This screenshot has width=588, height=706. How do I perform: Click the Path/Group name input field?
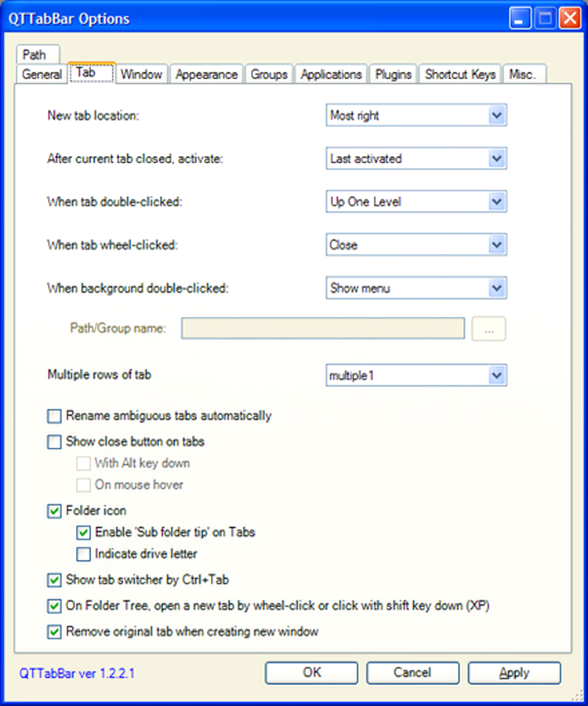tap(323, 328)
